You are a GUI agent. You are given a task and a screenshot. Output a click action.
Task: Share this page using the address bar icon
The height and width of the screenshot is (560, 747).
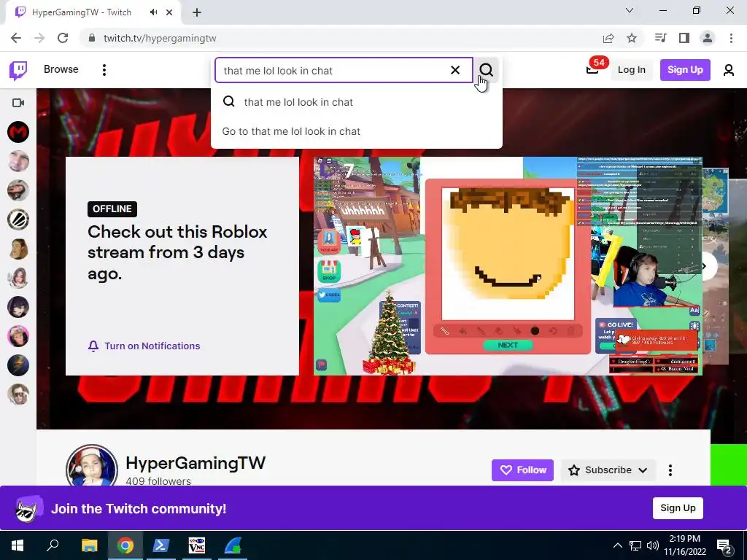[608, 38]
